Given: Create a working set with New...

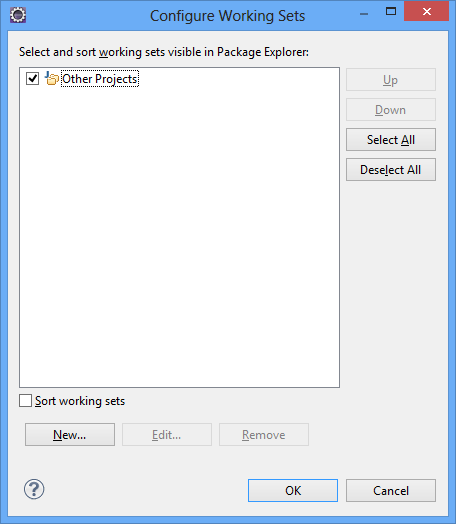Looking at the screenshot, I should point(70,434).
